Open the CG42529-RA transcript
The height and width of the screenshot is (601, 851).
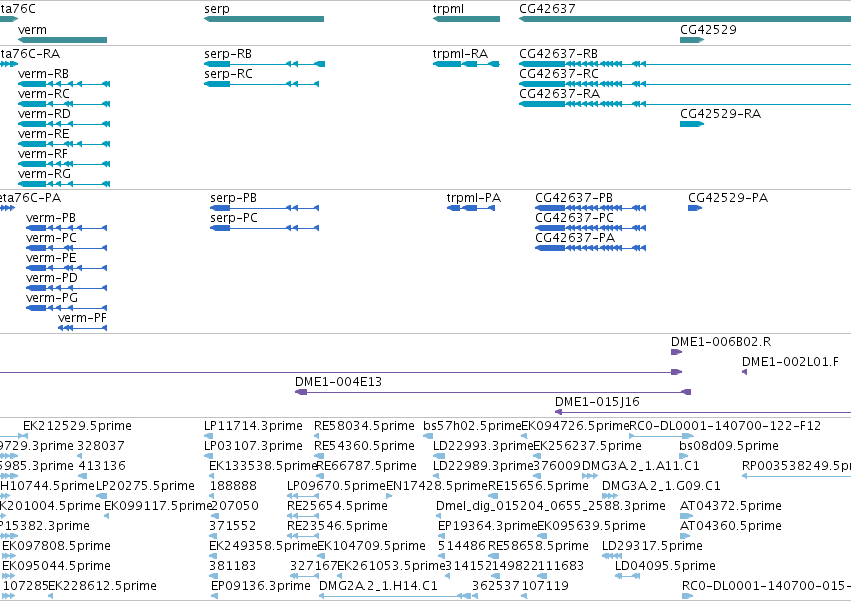point(720,114)
